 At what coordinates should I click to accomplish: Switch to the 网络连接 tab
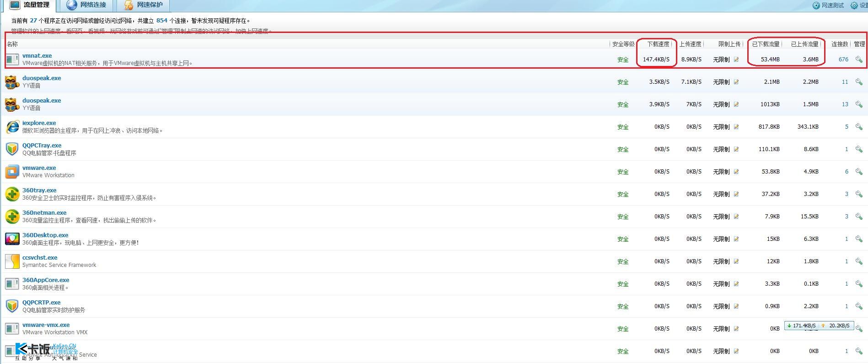(x=86, y=5)
